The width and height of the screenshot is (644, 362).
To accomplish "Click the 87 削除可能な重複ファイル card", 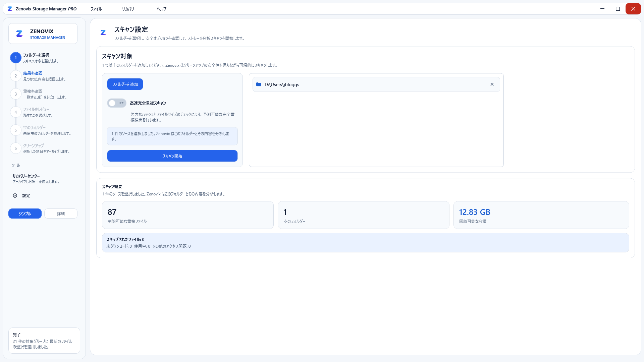I will click(x=188, y=215).
